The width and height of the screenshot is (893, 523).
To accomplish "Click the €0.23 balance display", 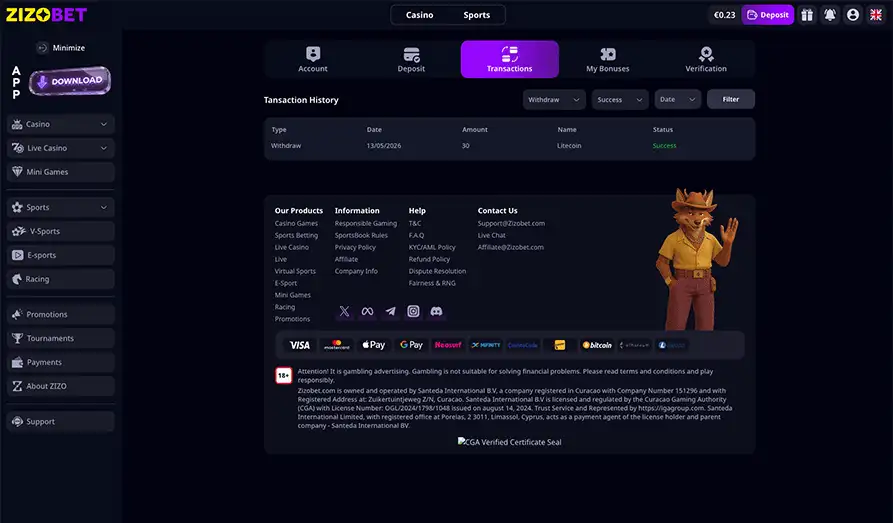I will click(x=724, y=15).
